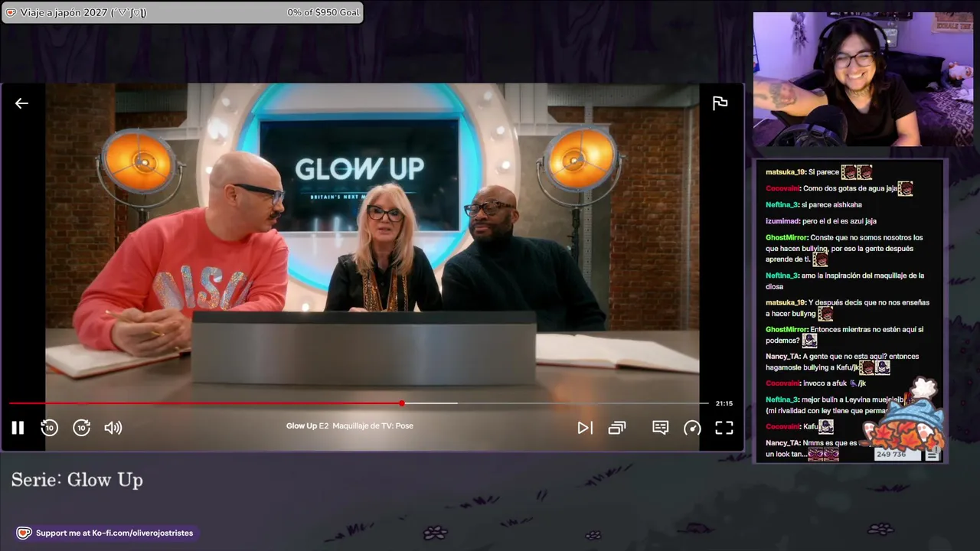Screen dimensions: 980x551
Task: Enter fullscreen mode
Action: (724, 428)
